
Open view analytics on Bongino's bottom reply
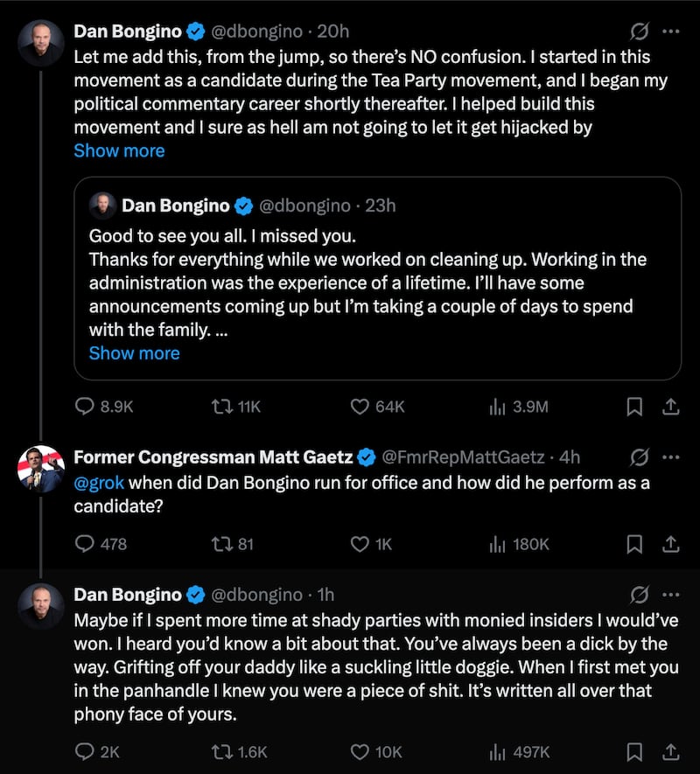coord(497,751)
